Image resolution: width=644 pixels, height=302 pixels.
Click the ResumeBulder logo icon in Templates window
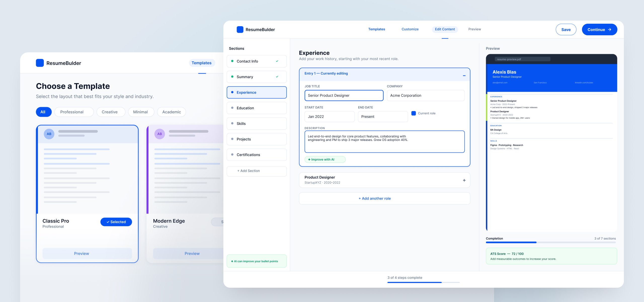pos(40,63)
